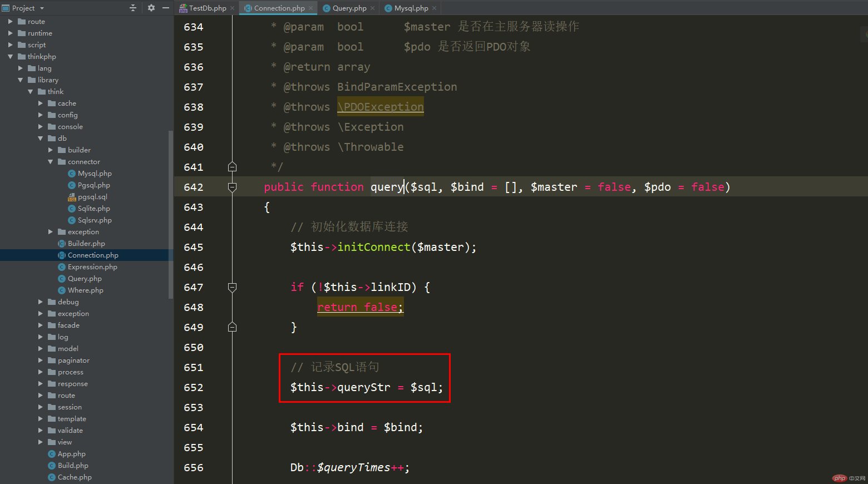Expand the top route folder
This screenshot has height=484, width=868.
[x=10, y=22]
